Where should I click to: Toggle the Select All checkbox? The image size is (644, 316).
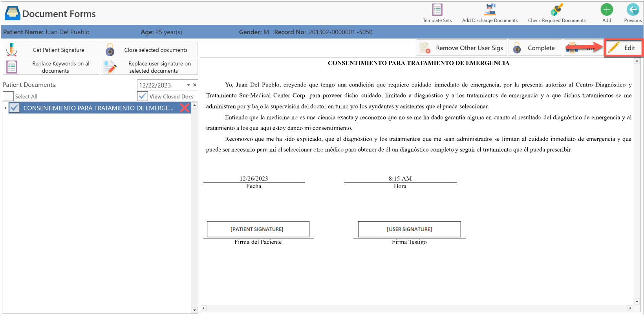8,96
